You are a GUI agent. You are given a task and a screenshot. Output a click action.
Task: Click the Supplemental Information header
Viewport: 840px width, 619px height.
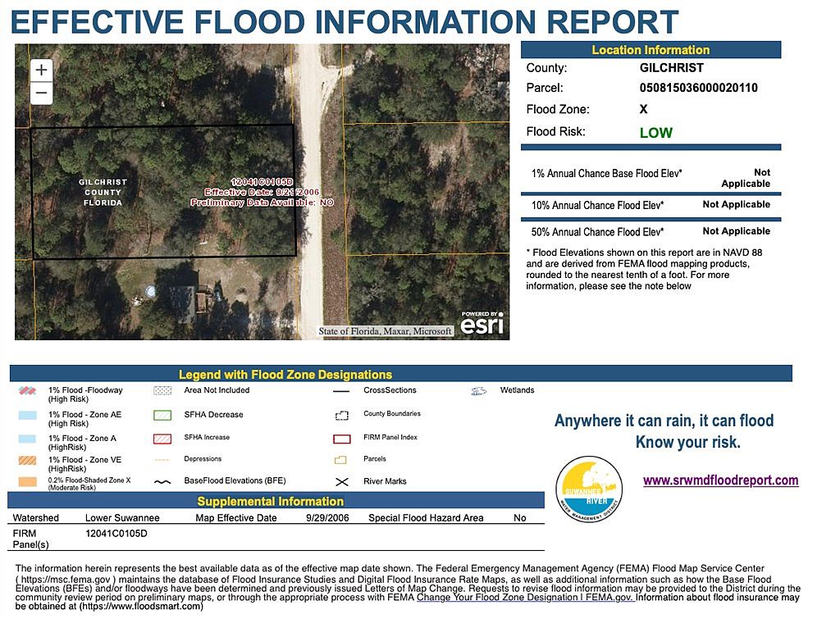click(276, 501)
